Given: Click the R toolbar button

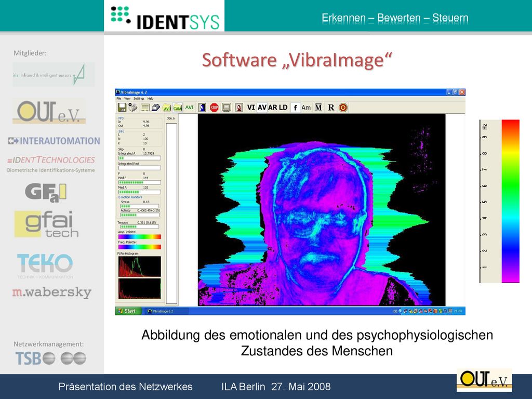Looking at the screenshot, I should pos(331,108).
